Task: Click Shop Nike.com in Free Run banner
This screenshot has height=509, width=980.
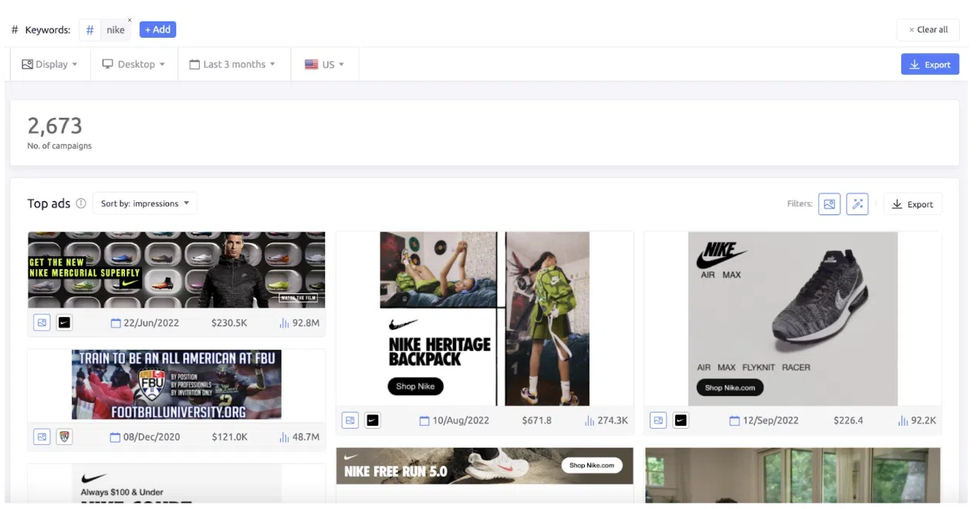Action: pos(592,465)
